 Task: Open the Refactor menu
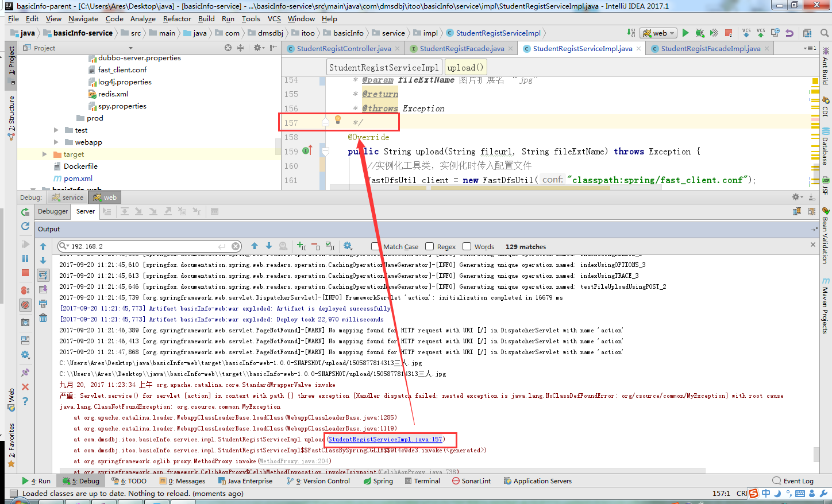coord(177,19)
